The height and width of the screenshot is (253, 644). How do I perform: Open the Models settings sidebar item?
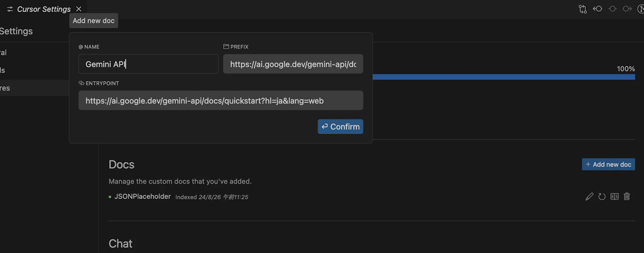tap(3, 70)
